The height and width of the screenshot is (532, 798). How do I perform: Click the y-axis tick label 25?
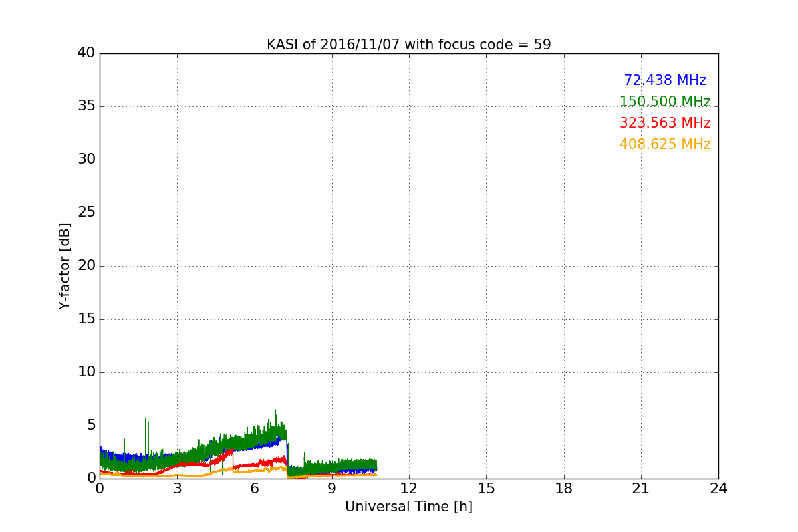click(x=86, y=213)
